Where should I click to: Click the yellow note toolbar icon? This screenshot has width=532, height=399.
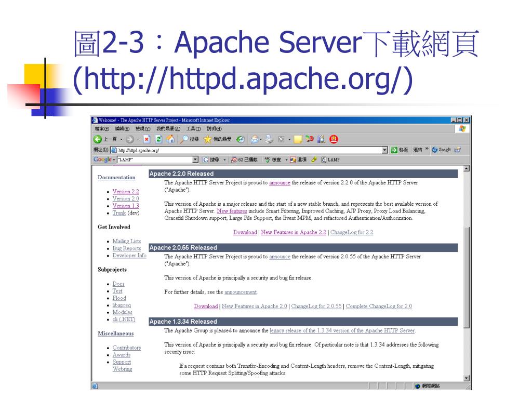click(298, 139)
